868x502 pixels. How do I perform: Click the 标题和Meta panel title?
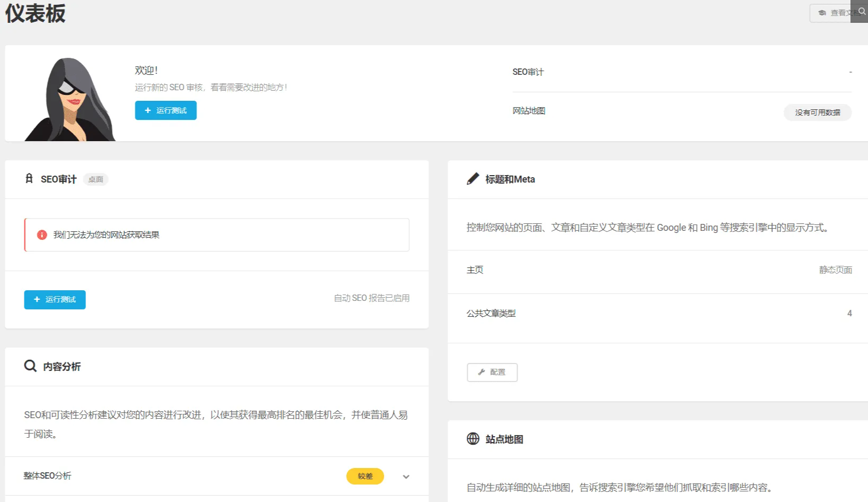pos(510,179)
